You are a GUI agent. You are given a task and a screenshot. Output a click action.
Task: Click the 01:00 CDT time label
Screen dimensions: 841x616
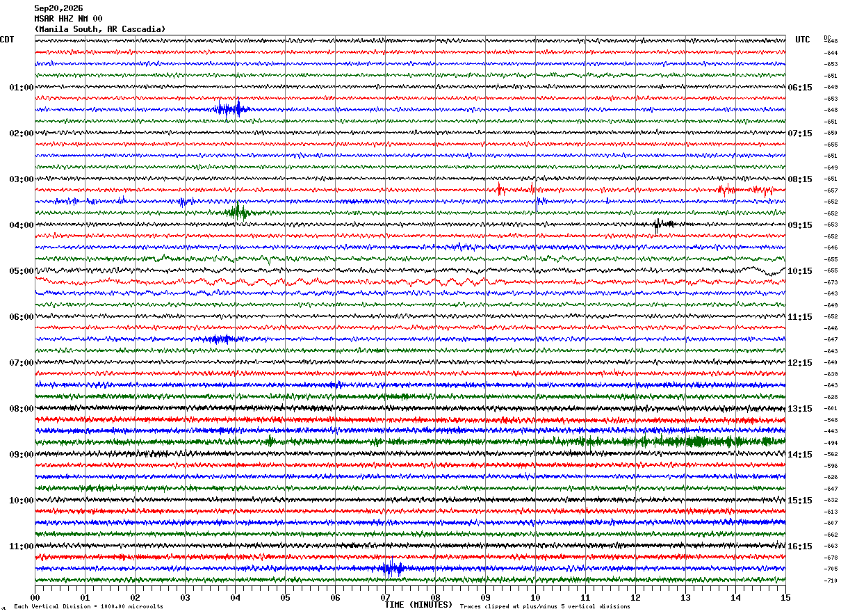[x=21, y=88]
